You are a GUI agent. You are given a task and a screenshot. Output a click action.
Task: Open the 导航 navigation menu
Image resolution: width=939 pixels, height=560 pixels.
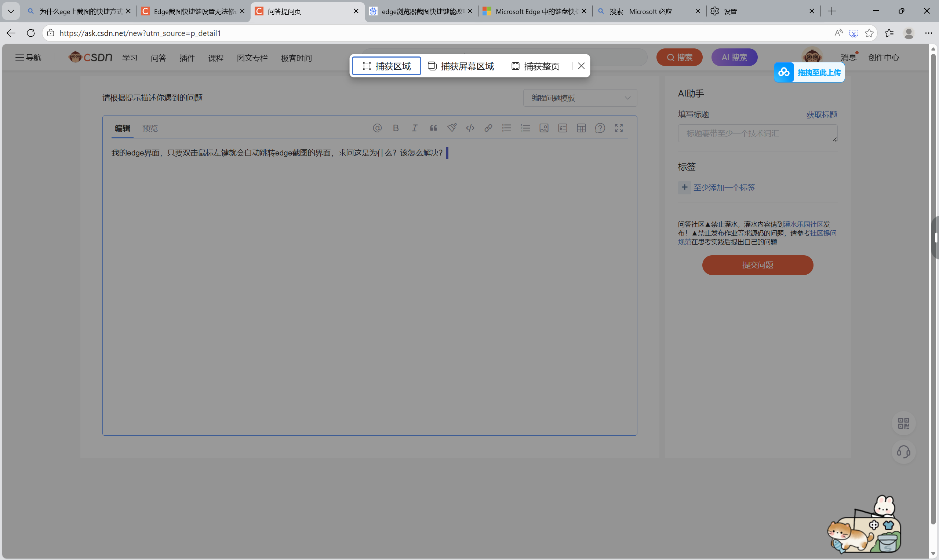click(x=28, y=57)
